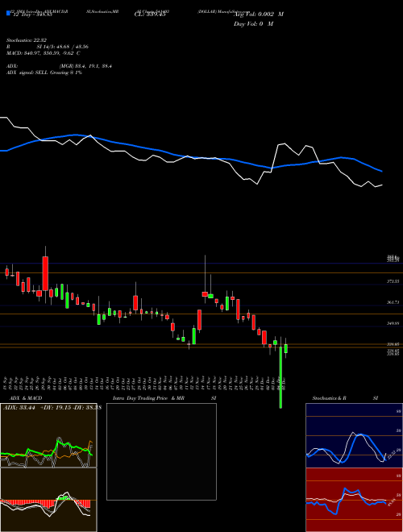Image resolution: width=403 pixels, height=532 pixels.
Task: Open the empty Intra Day Trading Price panel
Action: pyautogui.click(x=161, y=451)
